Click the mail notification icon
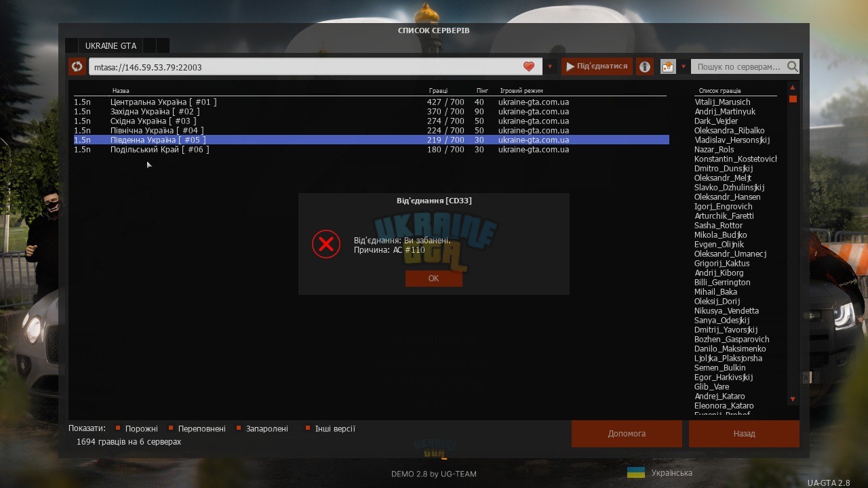This screenshot has height=488, width=868. pos(668,66)
